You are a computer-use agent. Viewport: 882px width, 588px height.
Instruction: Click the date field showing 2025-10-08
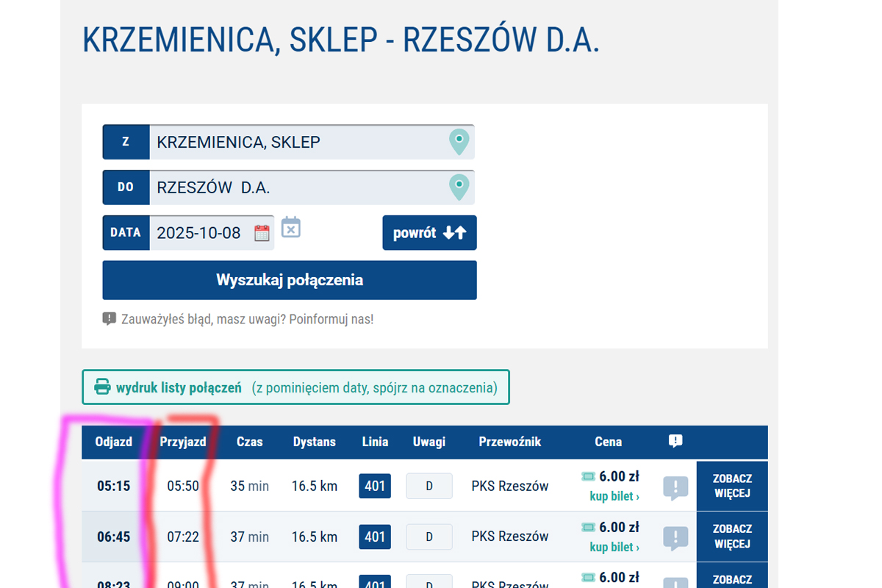coord(198,233)
